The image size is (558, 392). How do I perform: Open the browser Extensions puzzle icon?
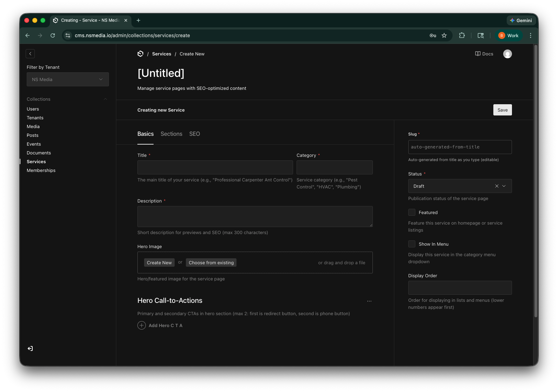[x=462, y=35]
